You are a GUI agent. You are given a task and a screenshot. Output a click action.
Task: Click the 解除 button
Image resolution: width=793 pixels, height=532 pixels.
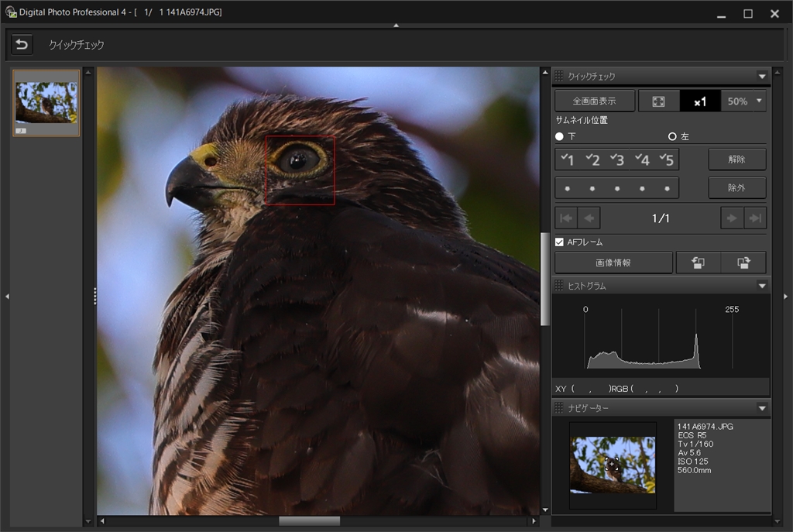736,160
